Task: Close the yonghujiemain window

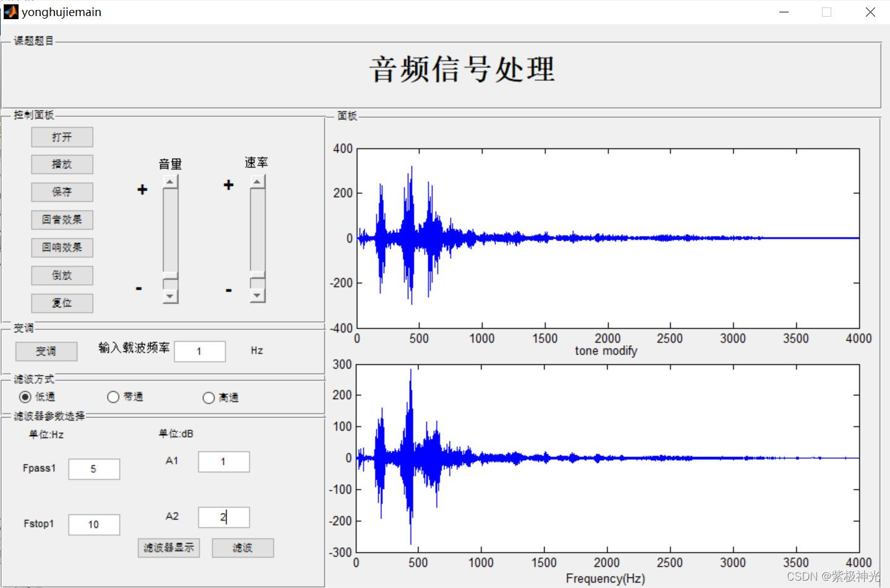Action: pyautogui.click(x=870, y=12)
